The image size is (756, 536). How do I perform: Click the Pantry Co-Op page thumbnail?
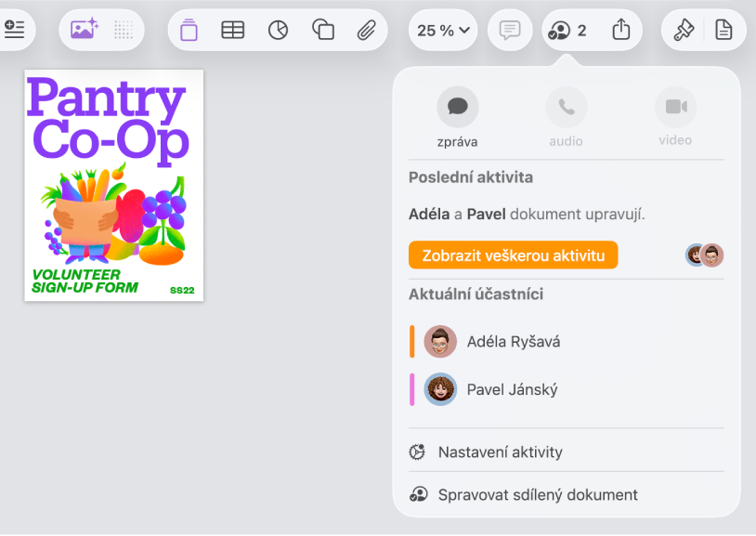click(114, 185)
